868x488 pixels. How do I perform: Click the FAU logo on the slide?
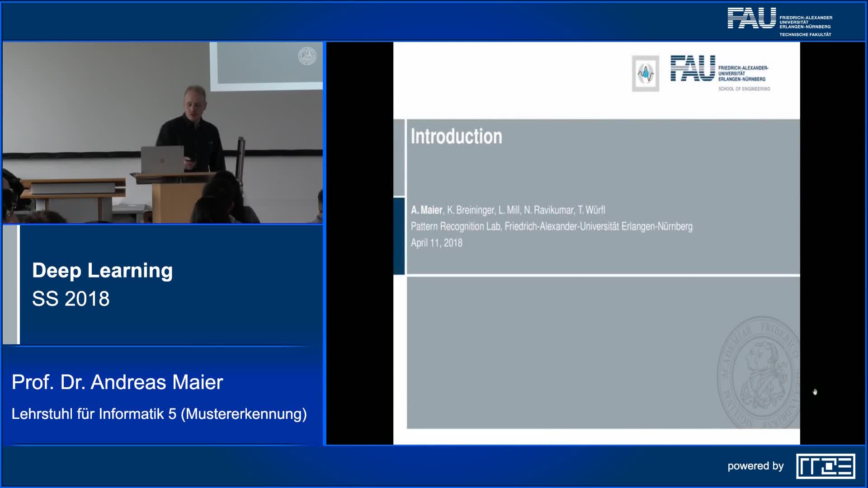coord(693,69)
